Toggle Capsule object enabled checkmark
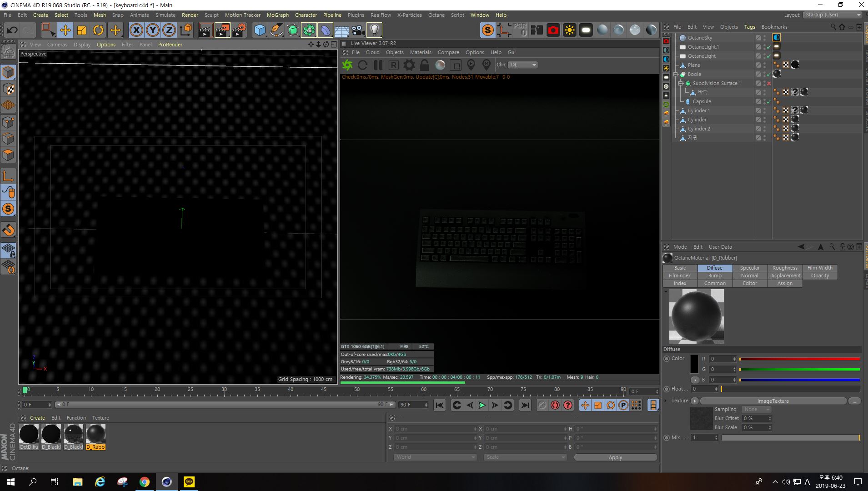 [769, 102]
